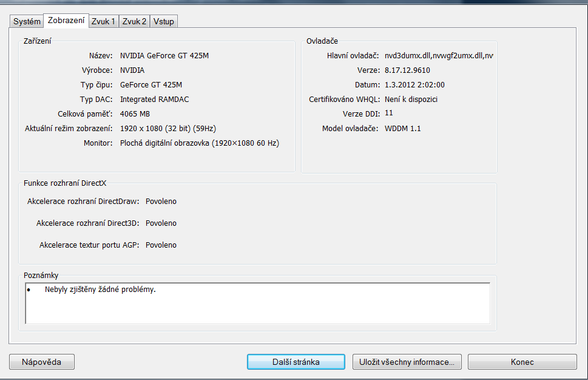Click the Nápověda button
This screenshot has height=380, width=588.
coord(42,362)
